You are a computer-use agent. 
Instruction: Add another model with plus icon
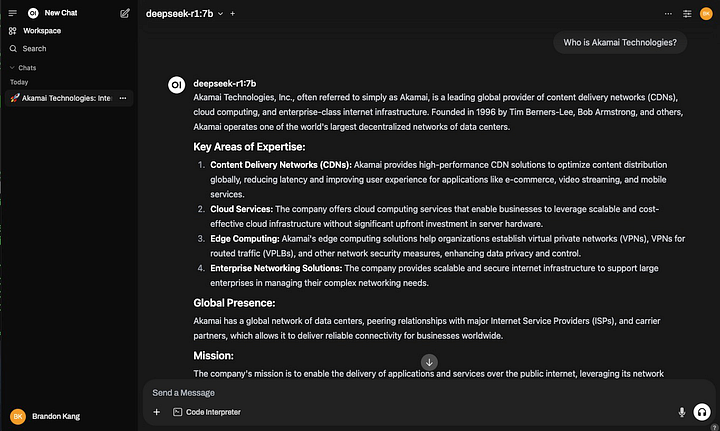pyautogui.click(x=232, y=14)
